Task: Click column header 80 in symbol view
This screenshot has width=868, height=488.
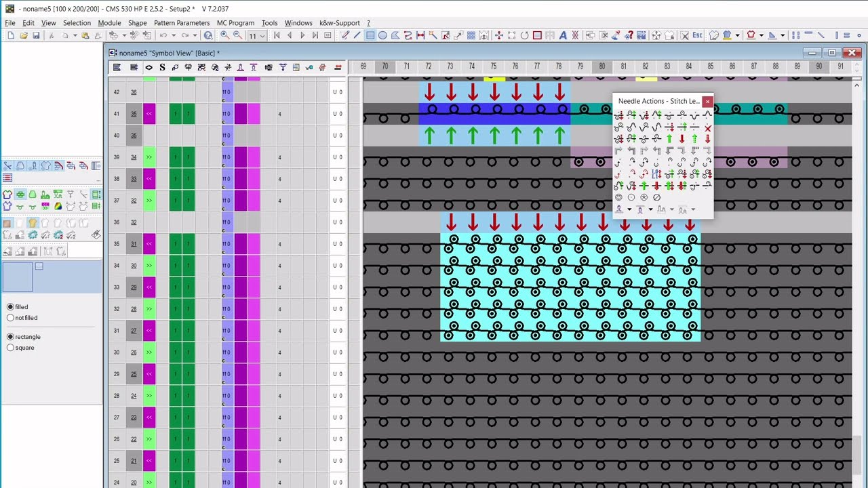Action: pyautogui.click(x=601, y=66)
